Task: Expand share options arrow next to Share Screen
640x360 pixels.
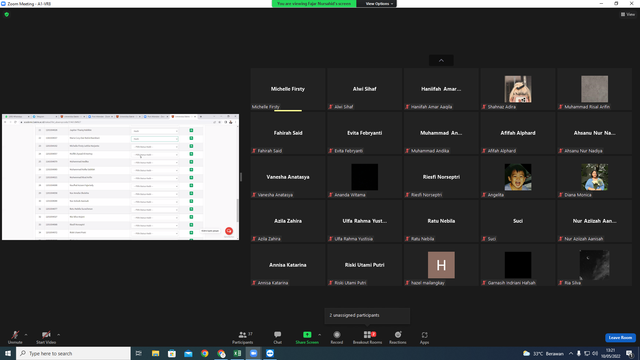Action: [x=319, y=335]
